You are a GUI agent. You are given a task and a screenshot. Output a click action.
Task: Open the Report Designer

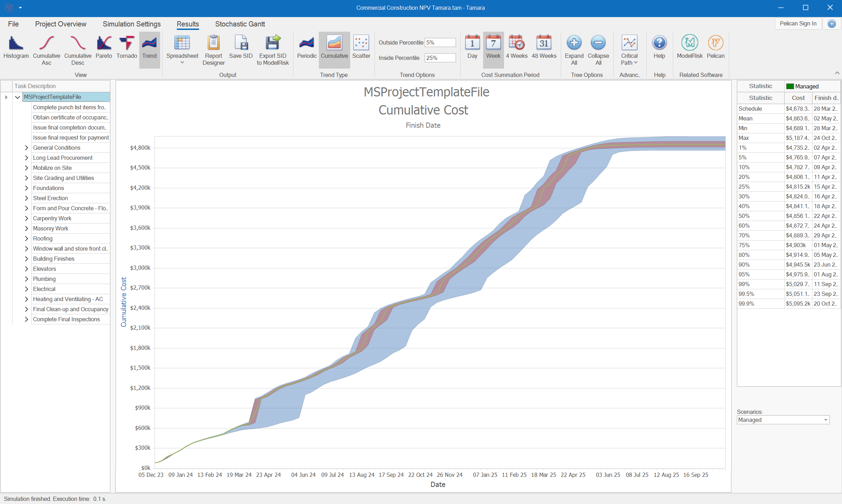pos(213,49)
